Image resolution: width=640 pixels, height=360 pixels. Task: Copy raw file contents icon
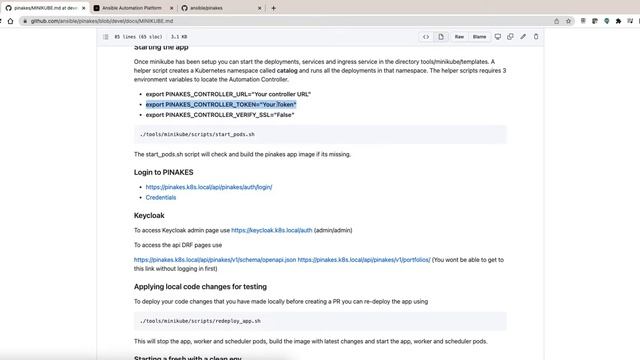(x=510, y=37)
